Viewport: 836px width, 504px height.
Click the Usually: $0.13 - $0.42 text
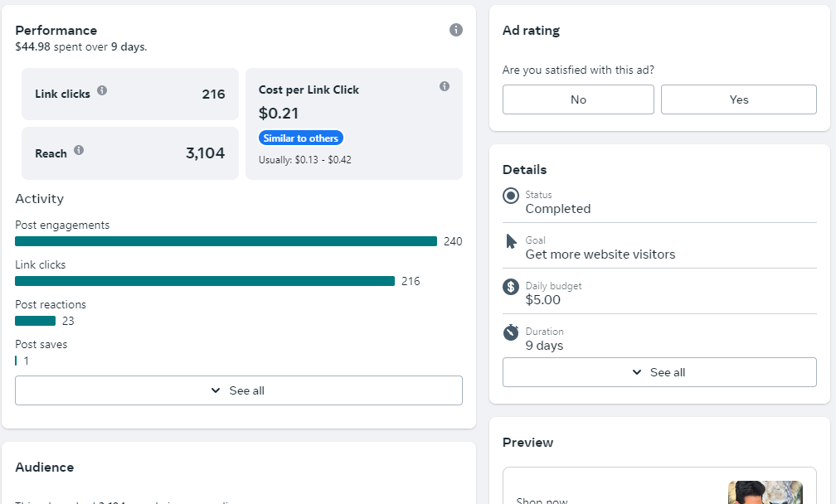tap(305, 160)
